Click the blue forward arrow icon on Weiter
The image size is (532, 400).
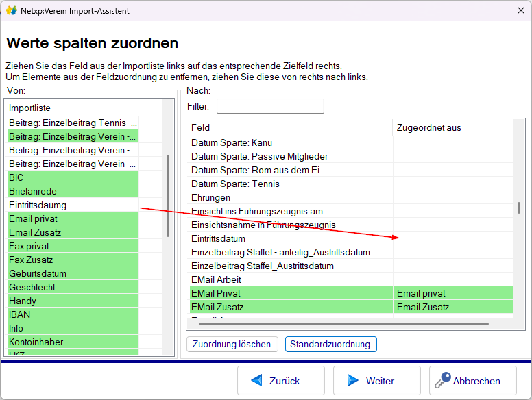coord(353,381)
